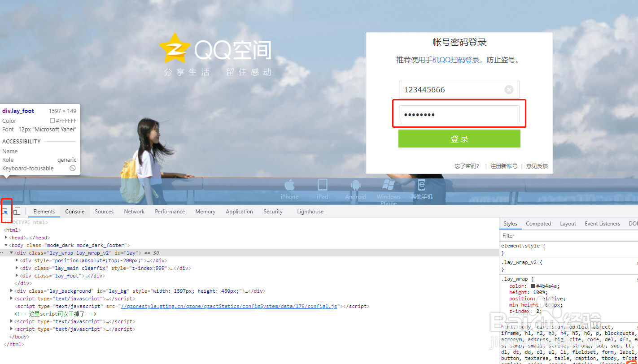Click the 意见反馈 feedback link
638x364 pixels.
537,165
